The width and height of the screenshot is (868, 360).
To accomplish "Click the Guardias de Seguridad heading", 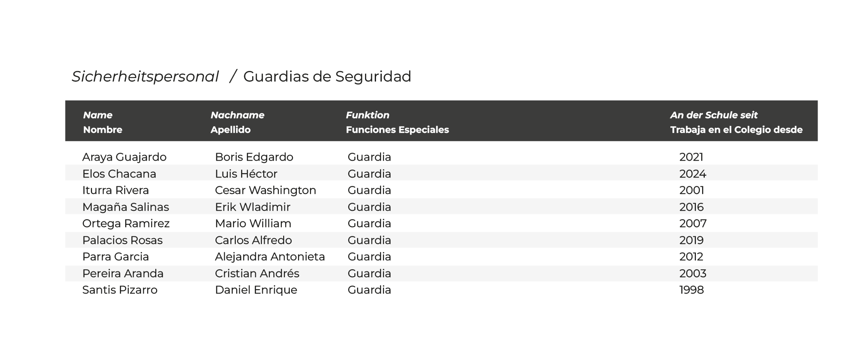I will (327, 77).
